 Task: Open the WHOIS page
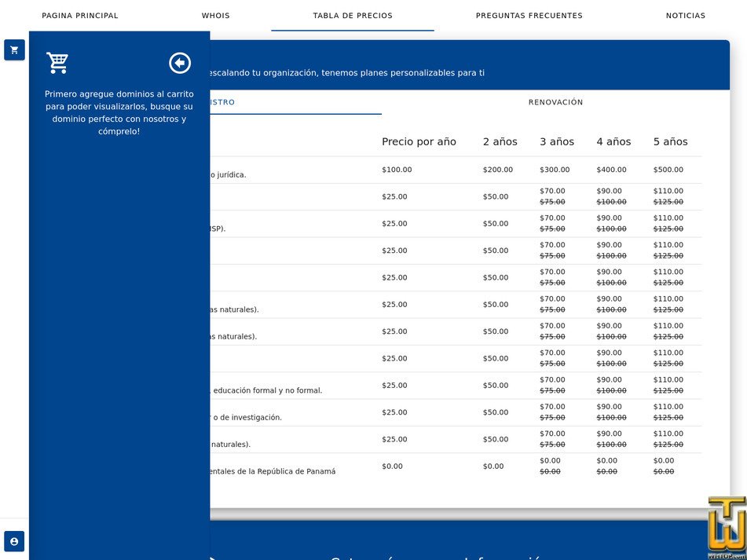[215, 15]
